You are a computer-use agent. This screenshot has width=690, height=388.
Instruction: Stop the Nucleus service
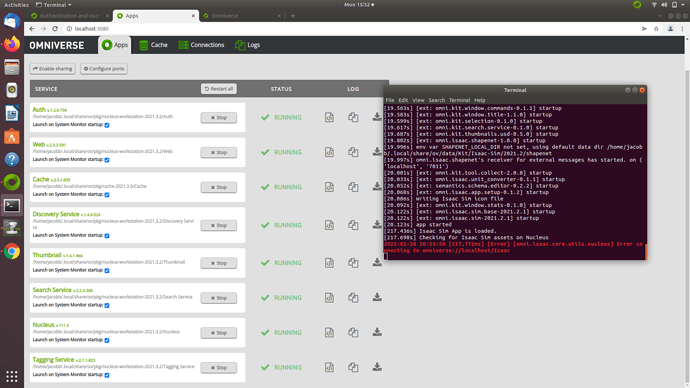click(x=219, y=333)
